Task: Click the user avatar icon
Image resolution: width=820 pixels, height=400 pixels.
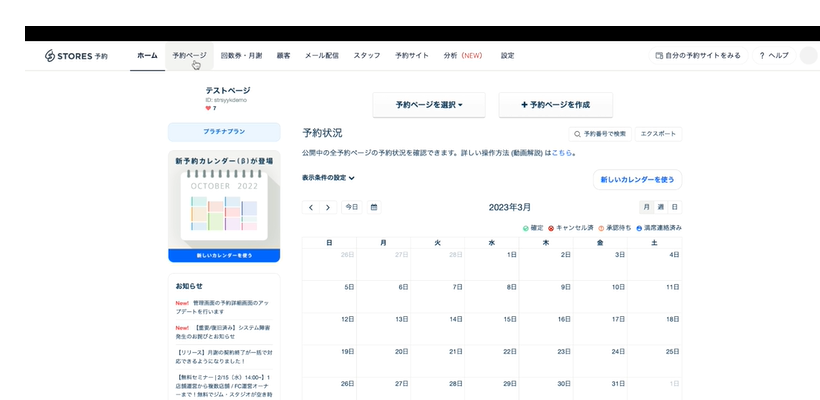Action: pos(808,56)
